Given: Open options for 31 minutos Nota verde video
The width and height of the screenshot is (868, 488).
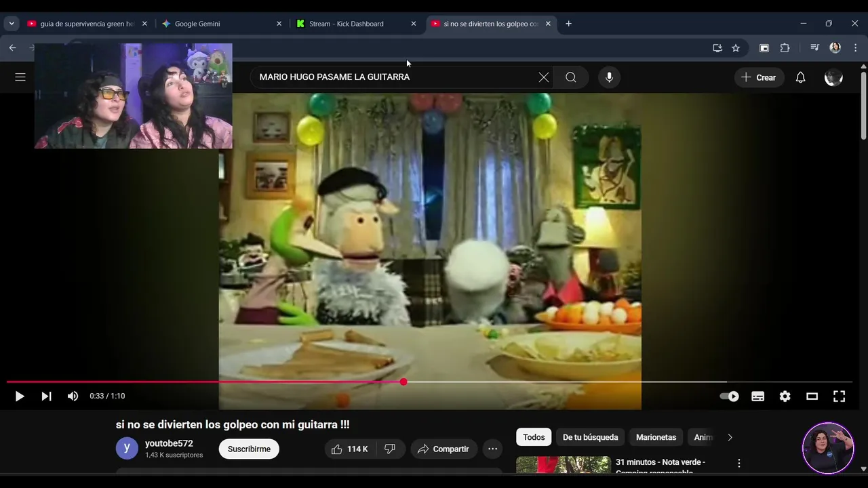Looking at the screenshot, I should (739, 464).
